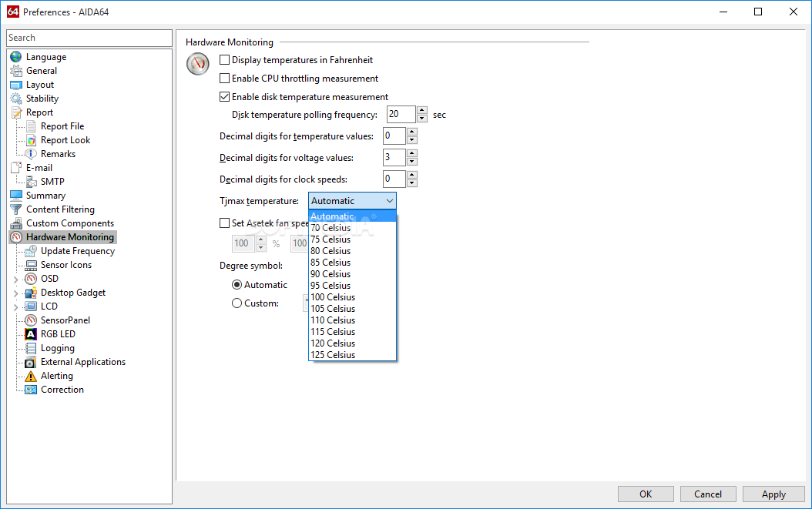Decrease disk temperature polling frequency
The width and height of the screenshot is (812, 509).
click(x=422, y=119)
